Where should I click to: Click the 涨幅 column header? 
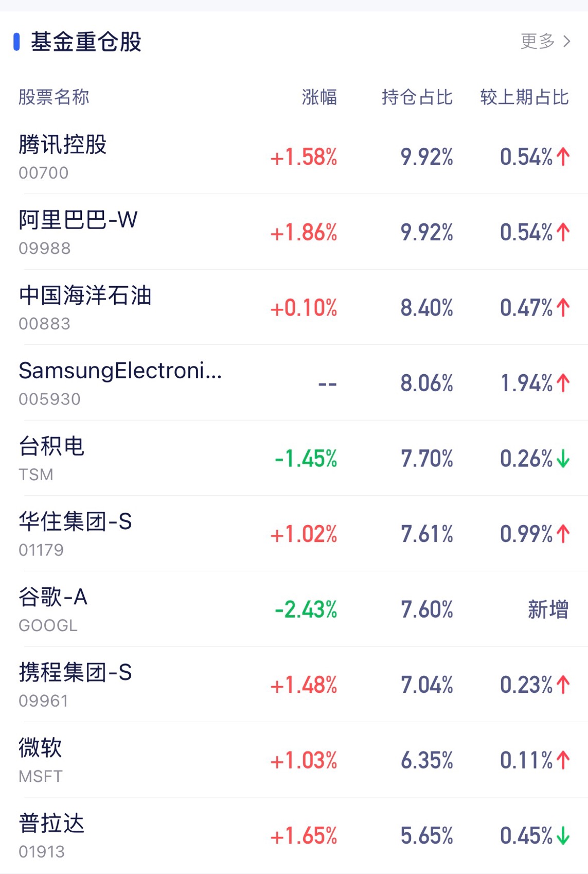click(x=319, y=97)
